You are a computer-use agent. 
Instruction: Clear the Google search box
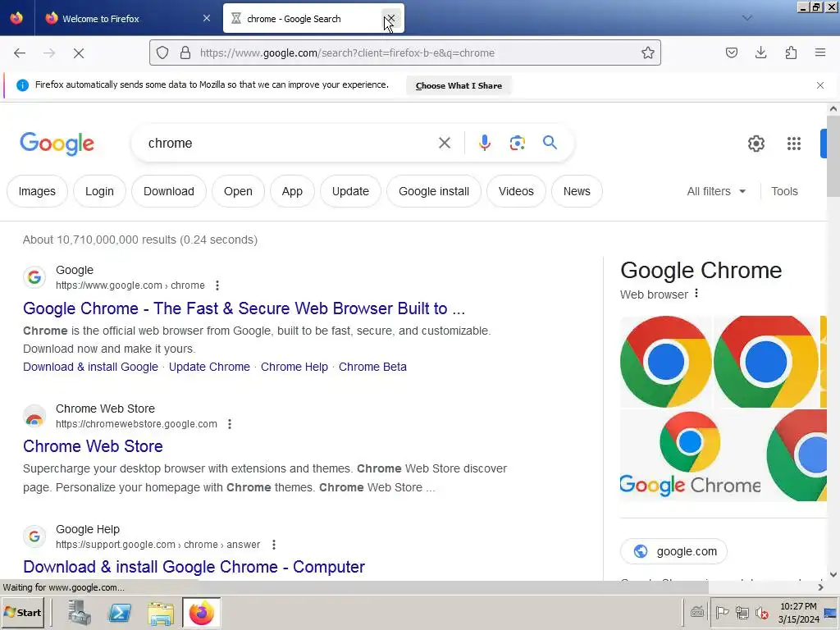tap(445, 143)
